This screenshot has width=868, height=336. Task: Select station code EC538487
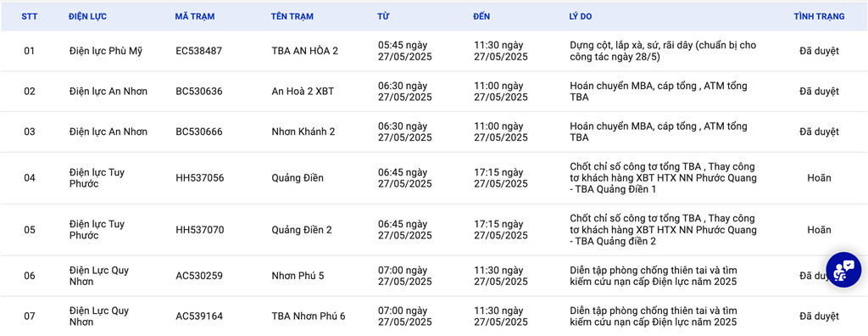198,51
